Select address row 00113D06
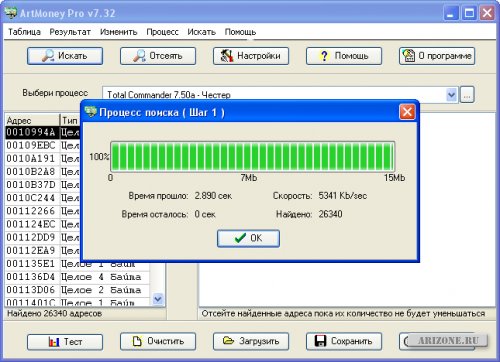Viewport: 500px width, 362px height. click(77, 290)
